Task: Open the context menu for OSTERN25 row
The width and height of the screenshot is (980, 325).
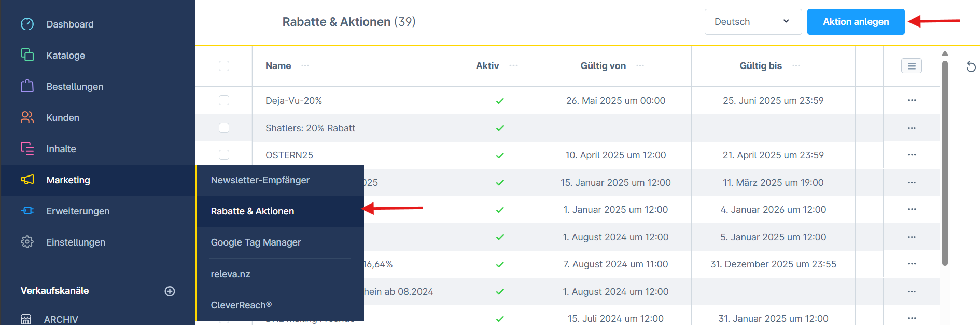Action: [x=912, y=155]
